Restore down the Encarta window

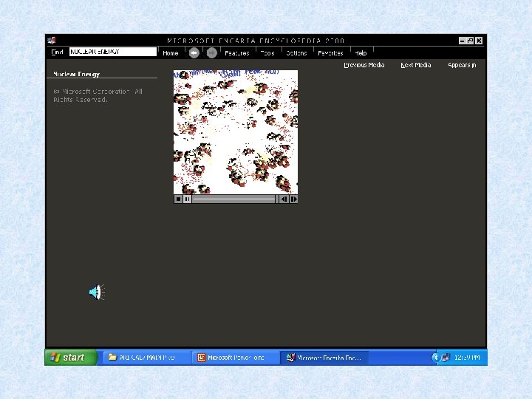(x=470, y=41)
